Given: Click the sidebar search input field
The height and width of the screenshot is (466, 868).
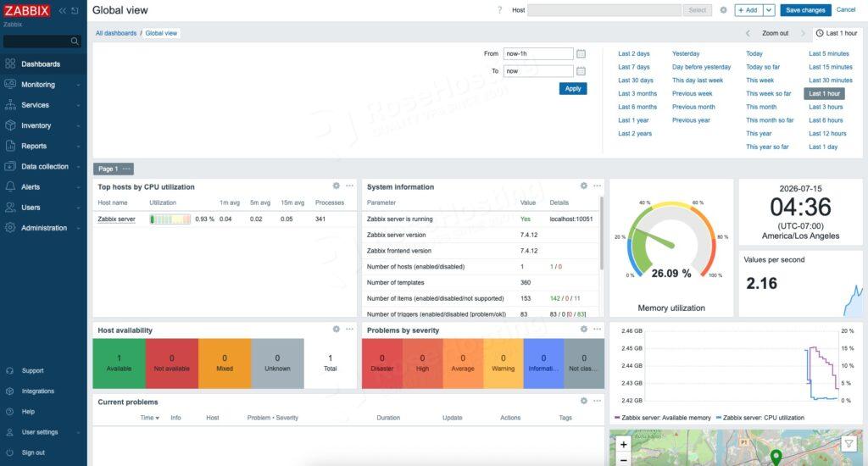Looking at the screenshot, I should [x=36, y=41].
